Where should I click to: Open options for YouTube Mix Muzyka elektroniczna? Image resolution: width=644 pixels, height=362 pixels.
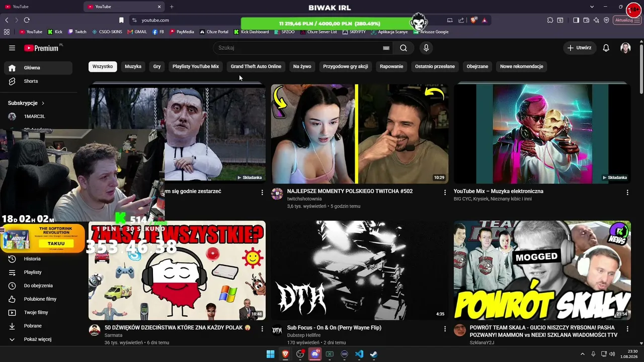(627, 192)
